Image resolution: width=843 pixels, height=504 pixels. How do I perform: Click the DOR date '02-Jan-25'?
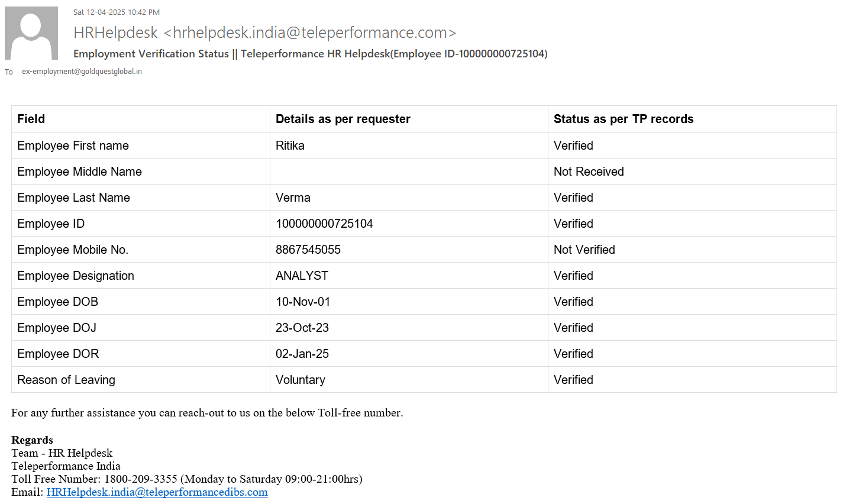[x=302, y=354]
